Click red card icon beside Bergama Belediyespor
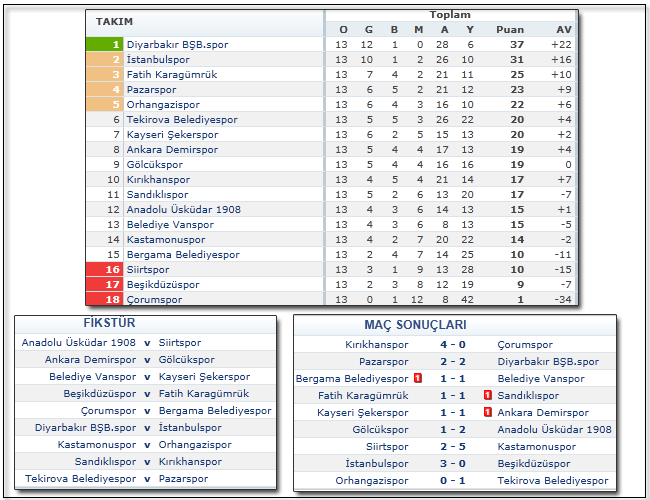This screenshot has height=500, width=650. pyautogui.click(x=416, y=379)
